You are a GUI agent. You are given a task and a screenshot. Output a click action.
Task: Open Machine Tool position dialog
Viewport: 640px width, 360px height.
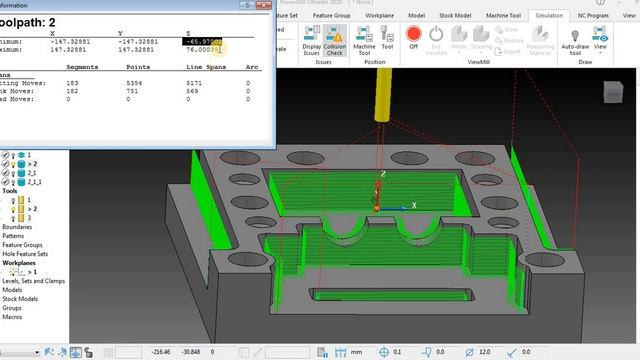click(x=364, y=40)
